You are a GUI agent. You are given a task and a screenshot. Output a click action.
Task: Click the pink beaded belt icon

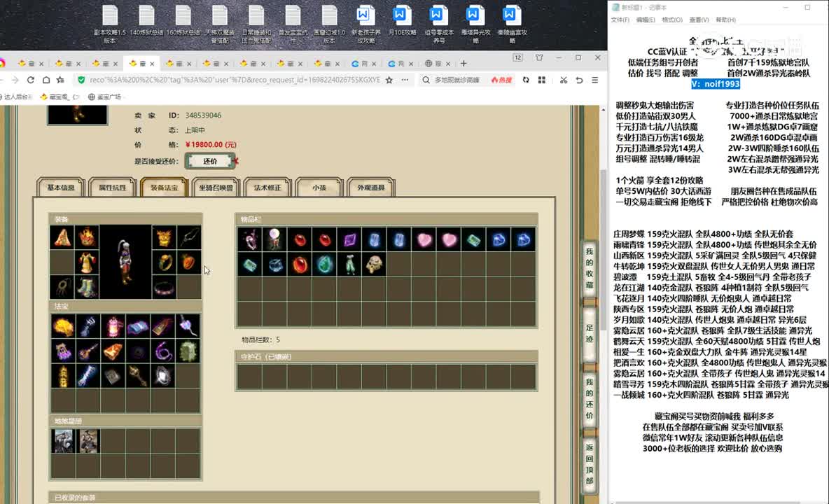click(x=164, y=288)
